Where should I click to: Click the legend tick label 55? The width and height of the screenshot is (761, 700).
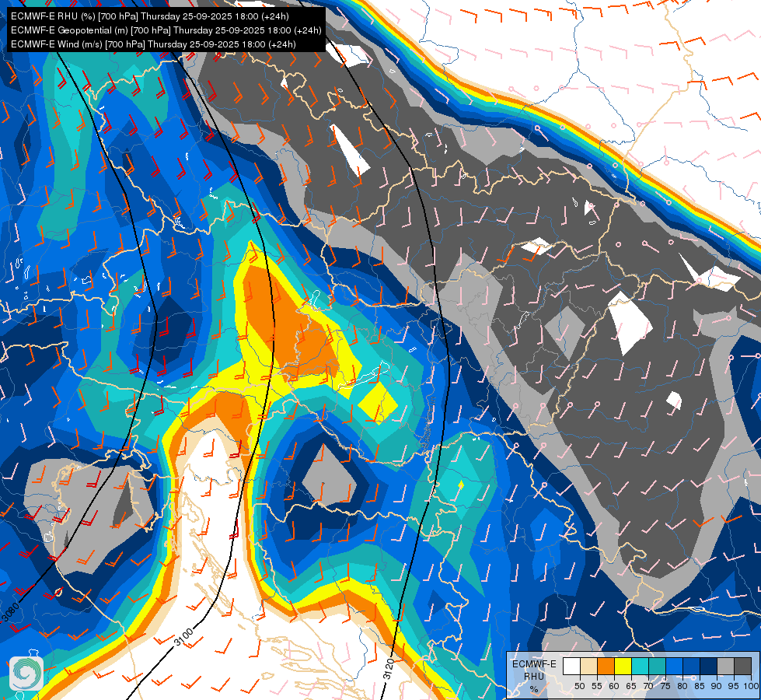click(x=596, y=687)
